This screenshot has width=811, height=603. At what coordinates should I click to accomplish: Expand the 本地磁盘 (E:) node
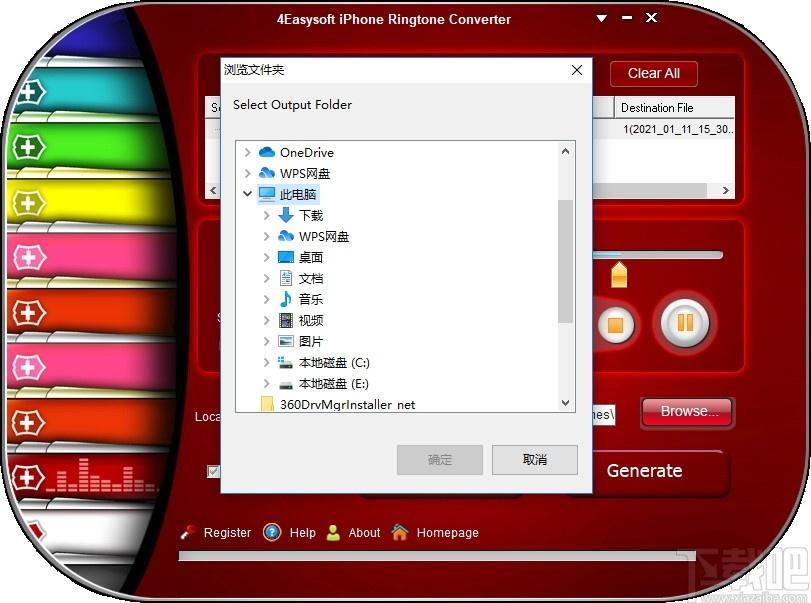click(266, 384)
